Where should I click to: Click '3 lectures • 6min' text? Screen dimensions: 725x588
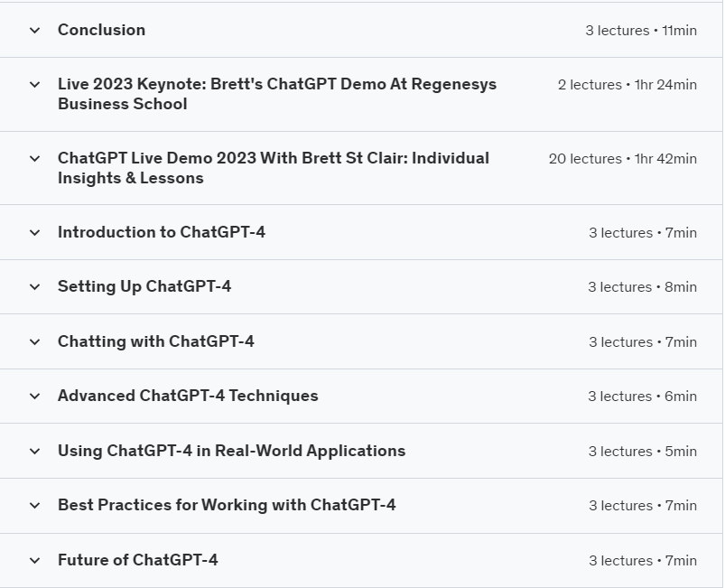(x=642, y=396)
